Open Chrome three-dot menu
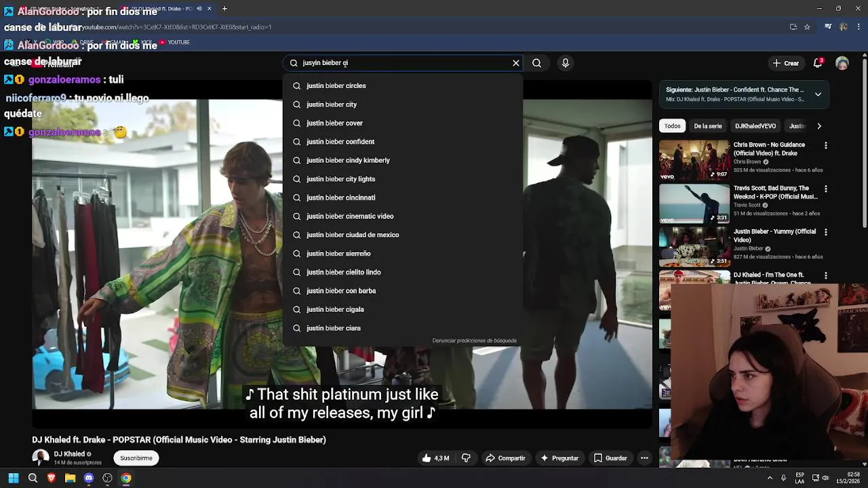Viewport: 868px width, 488px height. 859,27
